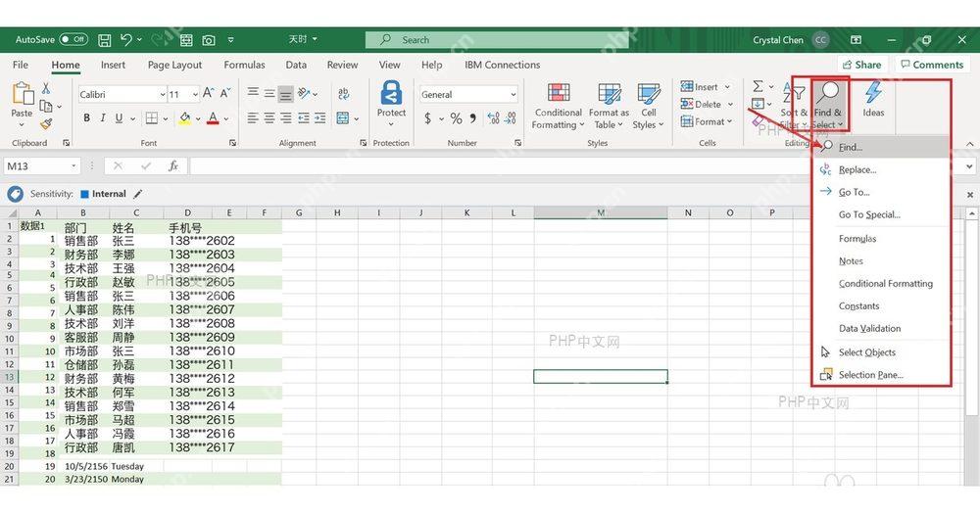
Task: Click the Orientation angled text icon
Action: click(304, 93)
